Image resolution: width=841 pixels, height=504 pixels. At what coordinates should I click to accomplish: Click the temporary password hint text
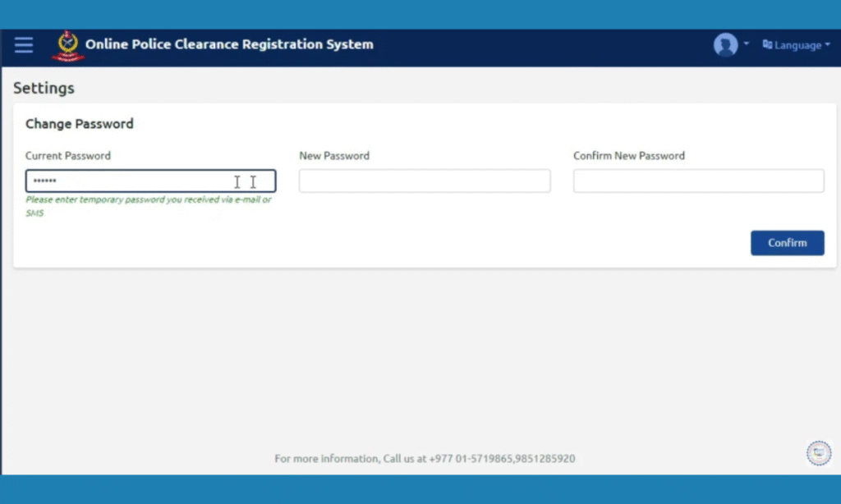[x=149, y=205]
